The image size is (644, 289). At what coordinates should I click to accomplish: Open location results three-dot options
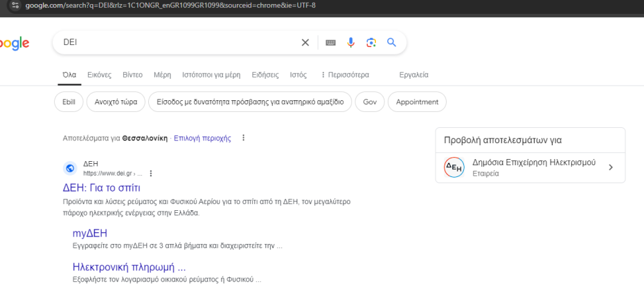point(243,138)
